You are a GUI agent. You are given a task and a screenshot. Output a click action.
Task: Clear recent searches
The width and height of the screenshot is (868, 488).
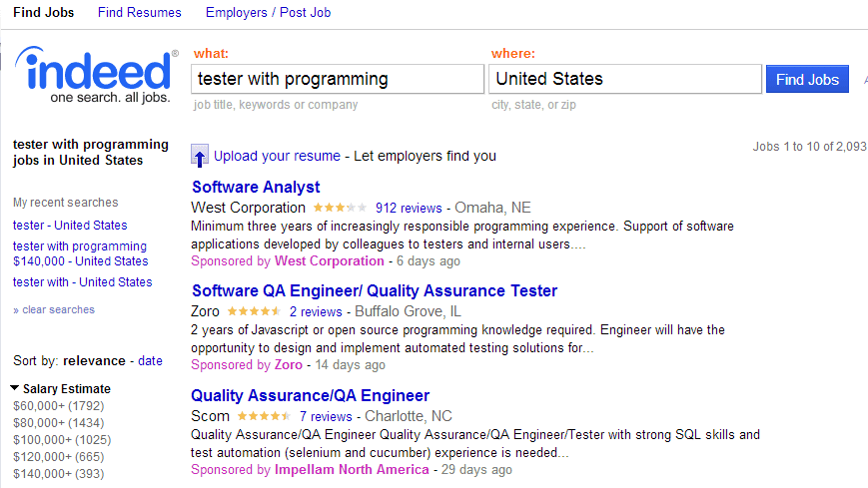tap(58, 309)
